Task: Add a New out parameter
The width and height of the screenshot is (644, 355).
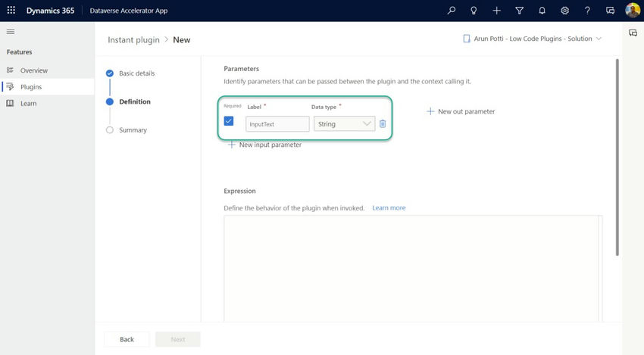Action: click(461, 111)
